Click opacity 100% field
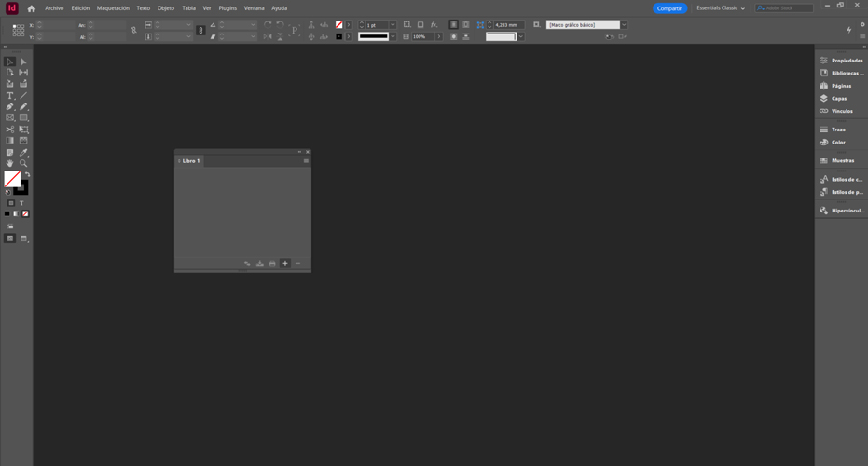868x466 pixels. coord(422,36)
